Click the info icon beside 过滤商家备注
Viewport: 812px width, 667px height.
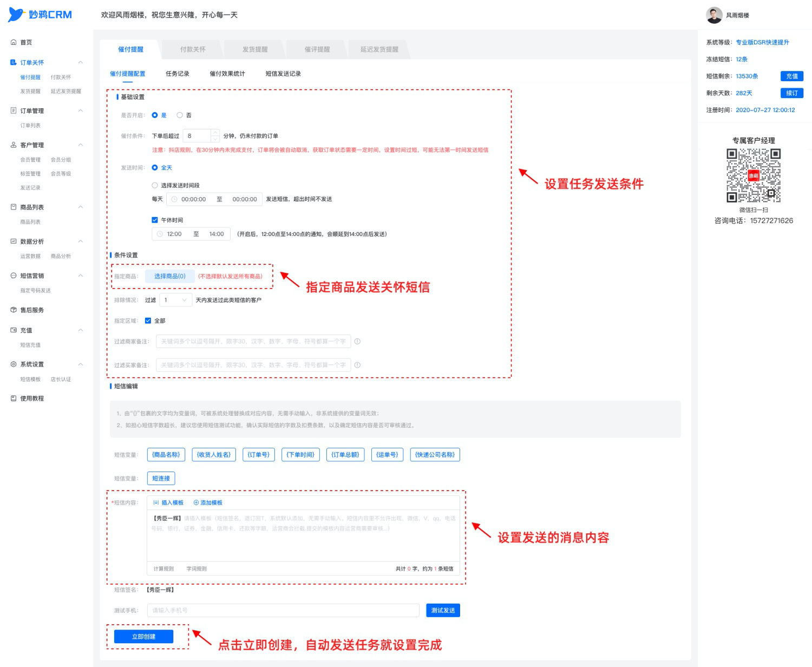point(357,342)
